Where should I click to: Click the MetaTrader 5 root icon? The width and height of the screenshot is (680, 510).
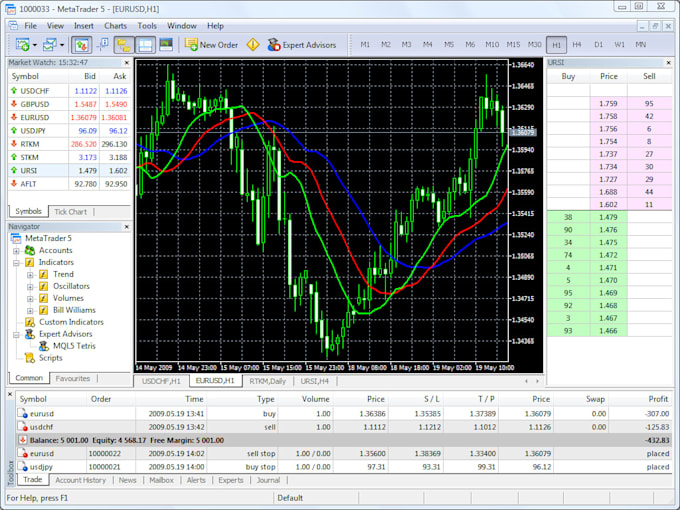16,239
